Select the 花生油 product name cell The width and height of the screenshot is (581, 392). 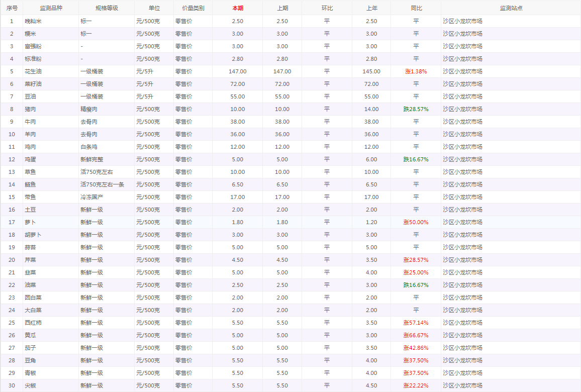[33, 71]
